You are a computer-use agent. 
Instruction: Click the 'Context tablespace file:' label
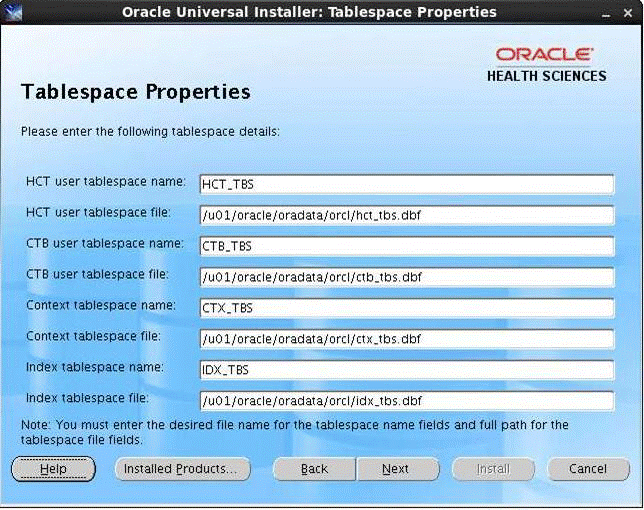(x=93, y=336)
